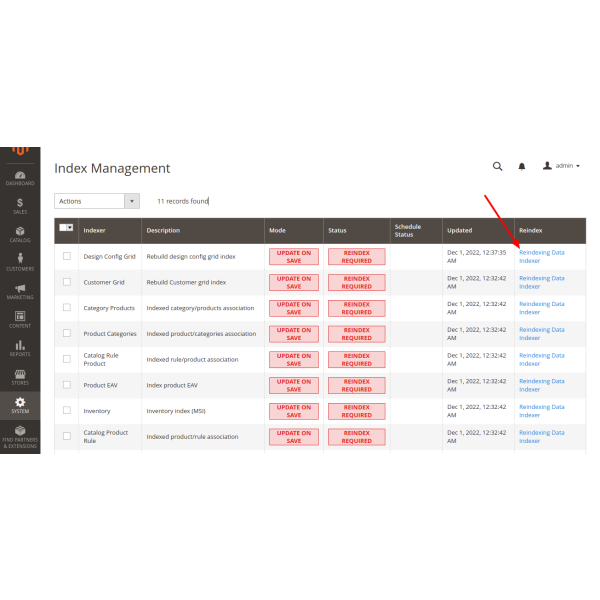Open the Sales menu icon
The height and width of the screenshot is (600, 600).
[20, 206]
